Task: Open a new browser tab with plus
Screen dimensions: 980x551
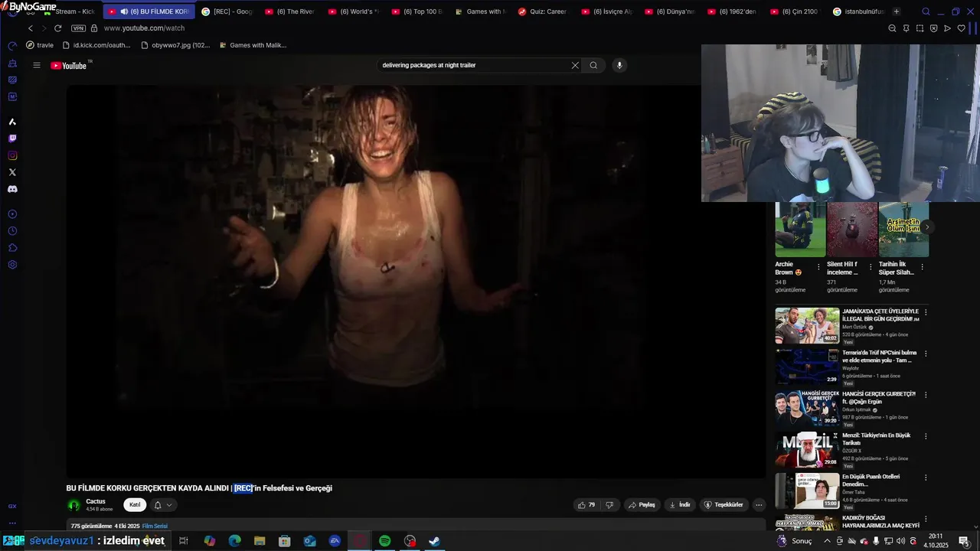Action: [897, 11]
